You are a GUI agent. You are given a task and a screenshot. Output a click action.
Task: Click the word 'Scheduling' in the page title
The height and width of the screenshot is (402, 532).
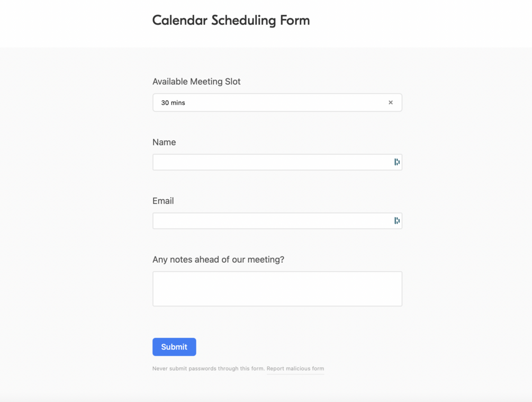tap(244, 20)
